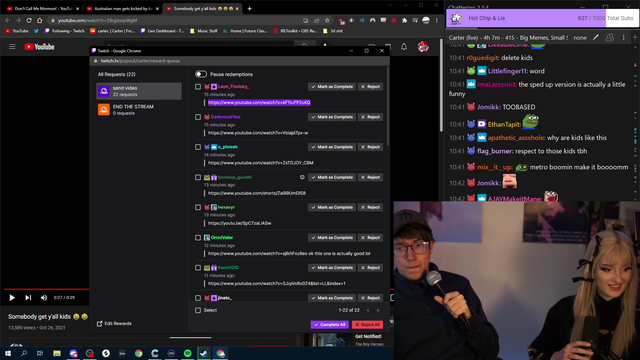Screen dimensions: 640x360
Task: Check the box for luscious_gandhi request
Action: tap(198, 178)
